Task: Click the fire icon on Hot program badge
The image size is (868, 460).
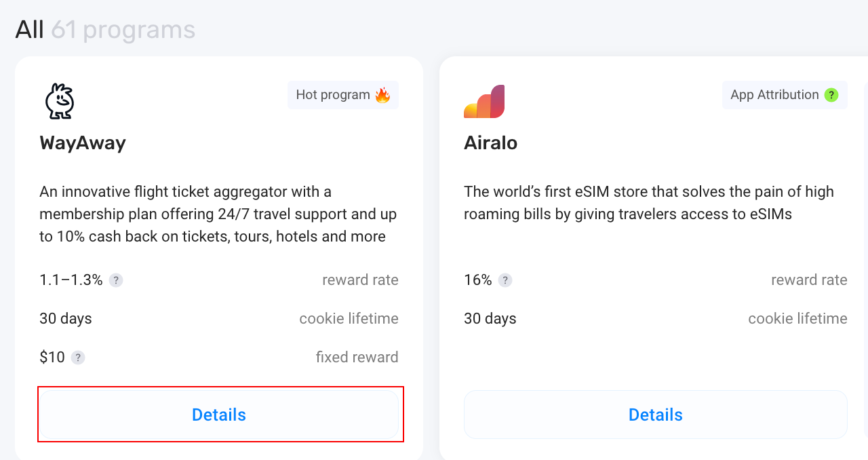Action: (x=382, y=95)
